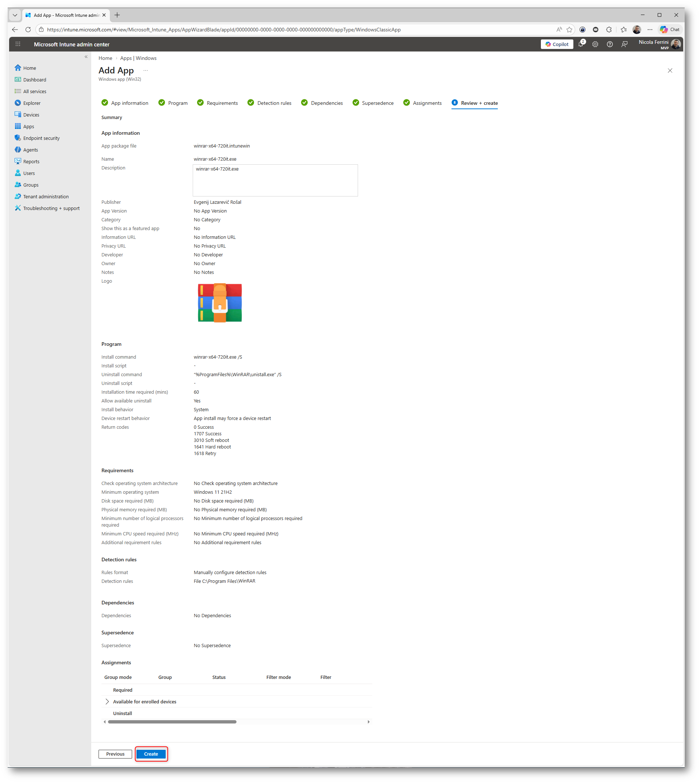Open Troubleshooting + support in the sidebar
Screen dimensions: 700x783
[47, 208]
